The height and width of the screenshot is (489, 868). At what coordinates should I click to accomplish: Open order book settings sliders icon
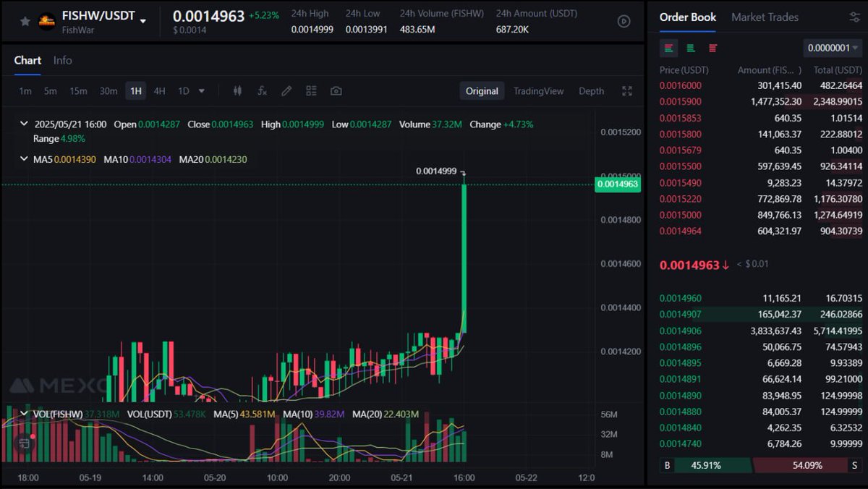pos(854,17)
